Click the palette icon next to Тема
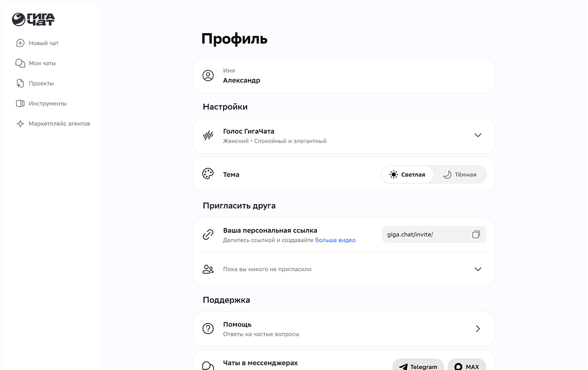This screenshot has width=588, height=370. (x=208, y=174)
